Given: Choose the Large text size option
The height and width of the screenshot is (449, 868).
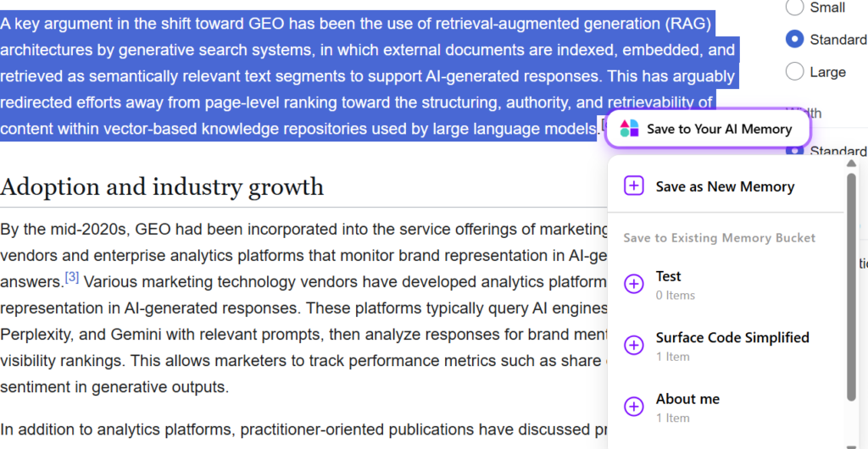Looking at the screenshot, I should (794, 72).
